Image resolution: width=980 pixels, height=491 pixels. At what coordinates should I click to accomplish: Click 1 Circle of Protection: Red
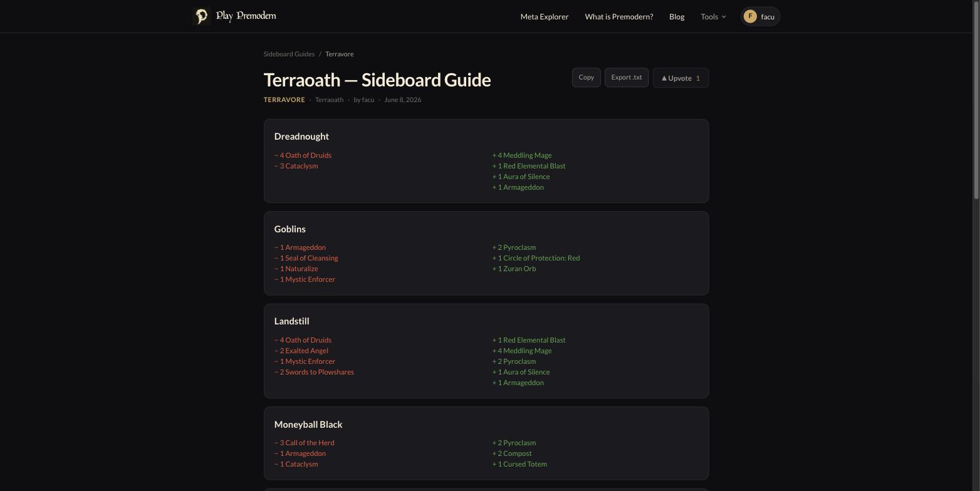[x=536, y=258]
